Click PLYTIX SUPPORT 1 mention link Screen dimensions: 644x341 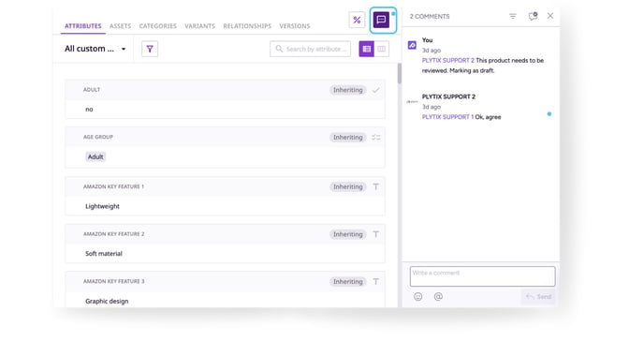click(x=447, y=117)
